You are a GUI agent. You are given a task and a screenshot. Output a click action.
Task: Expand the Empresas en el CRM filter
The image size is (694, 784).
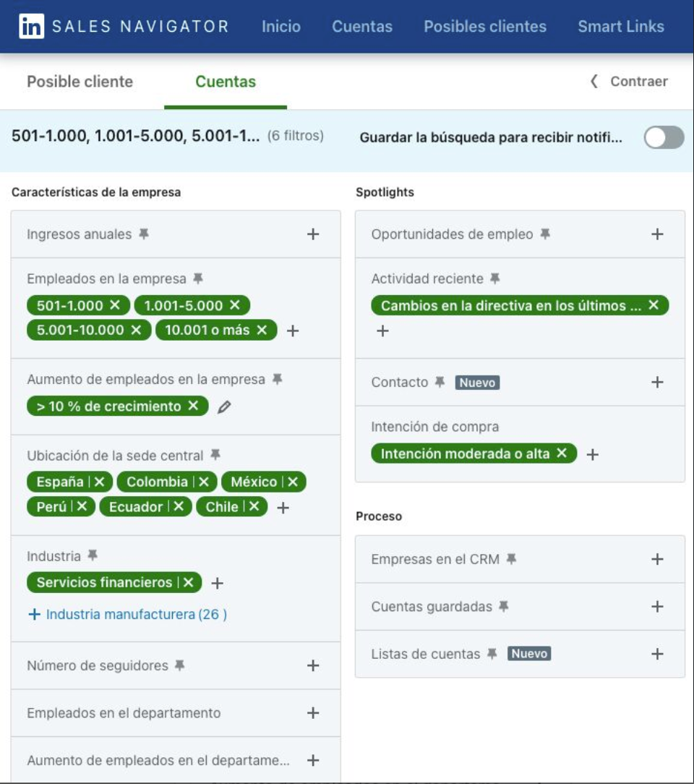[658, 559]
